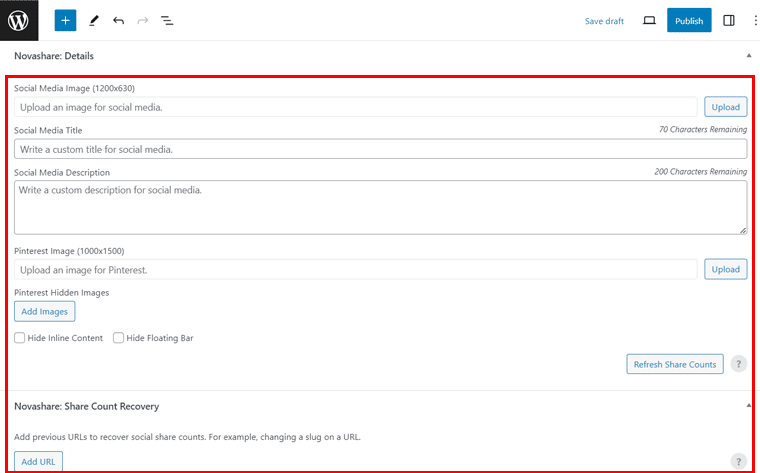Collapse the Share Count Recovery panel arrow
The height and width of the screenshot is (473, 760).
click(749, 406)
